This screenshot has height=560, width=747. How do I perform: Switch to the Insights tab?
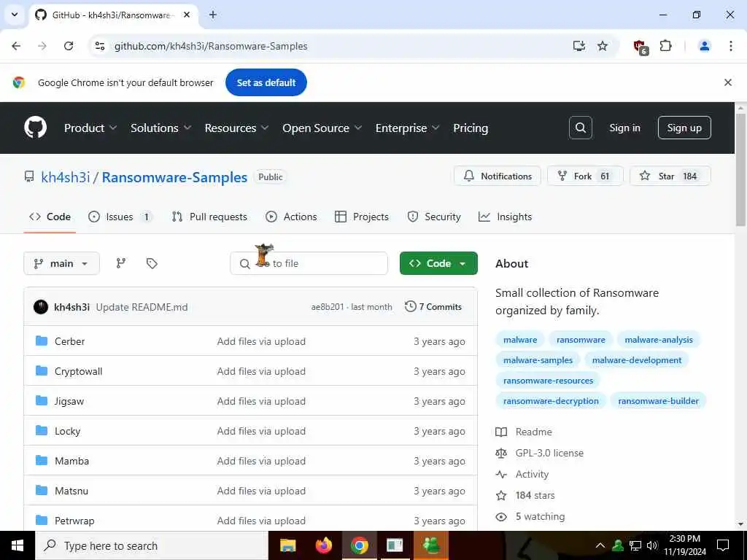coord(505,217)
